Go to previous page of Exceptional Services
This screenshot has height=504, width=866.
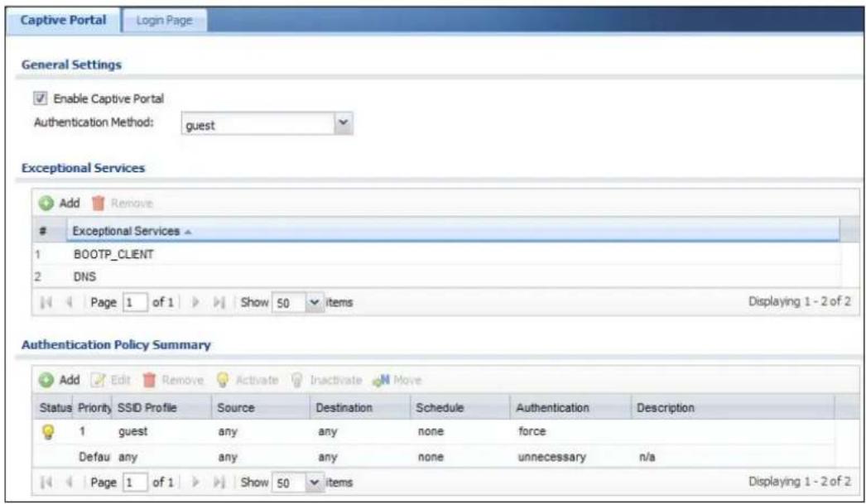tap(70, 303)
